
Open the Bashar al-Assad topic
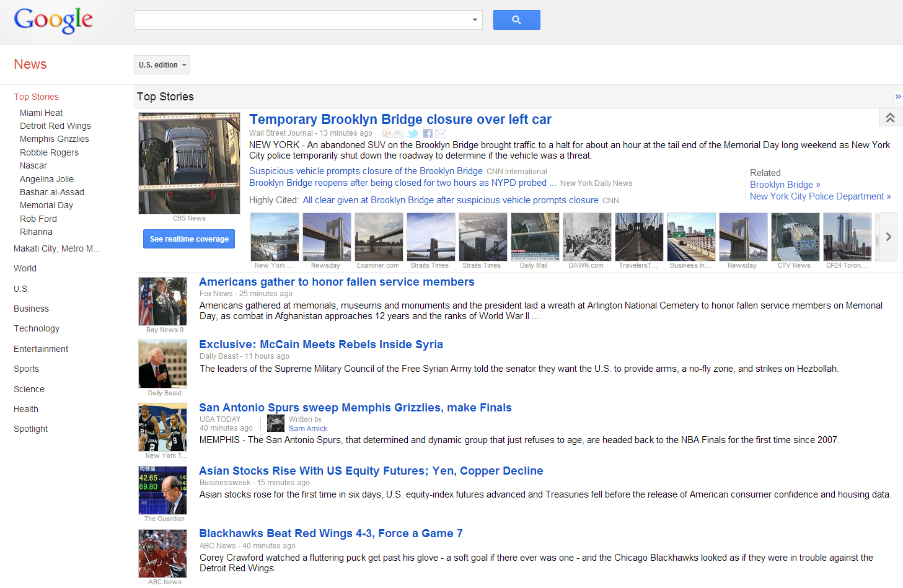(x=52, y=192)
